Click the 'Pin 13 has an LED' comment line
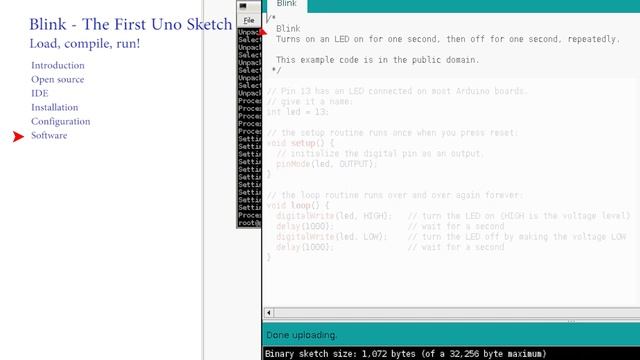The height and width of the screenshot is (360, 640). 397,91
